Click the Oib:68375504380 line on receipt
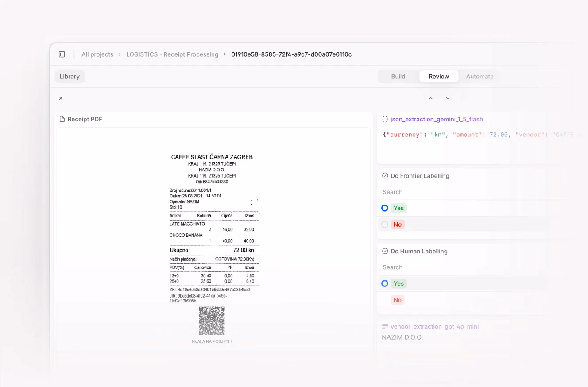Image resolution: width=588 pixels, height=387 pixels. coord(212,182)
